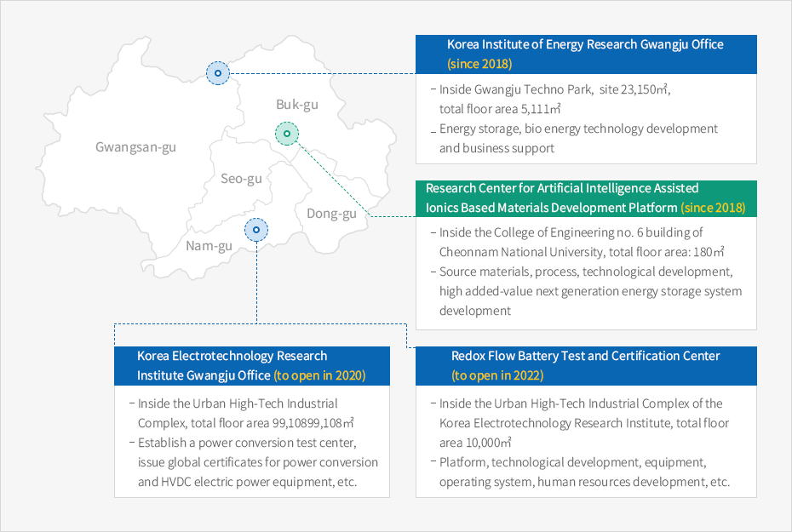The image size is (792, 532).
Task: Click '(to open in 2020)' yellow text
Action: pos(319,375)
